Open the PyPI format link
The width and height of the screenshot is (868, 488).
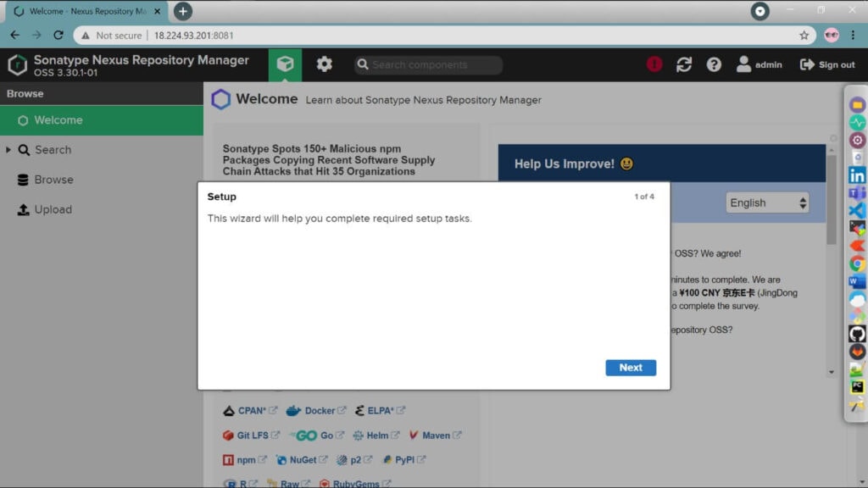pos(403,460)
